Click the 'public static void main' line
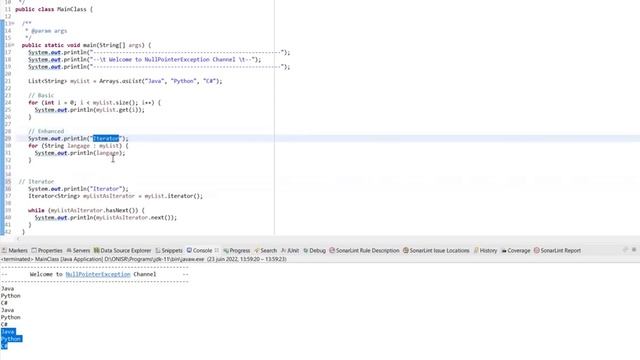 [86, 45]
